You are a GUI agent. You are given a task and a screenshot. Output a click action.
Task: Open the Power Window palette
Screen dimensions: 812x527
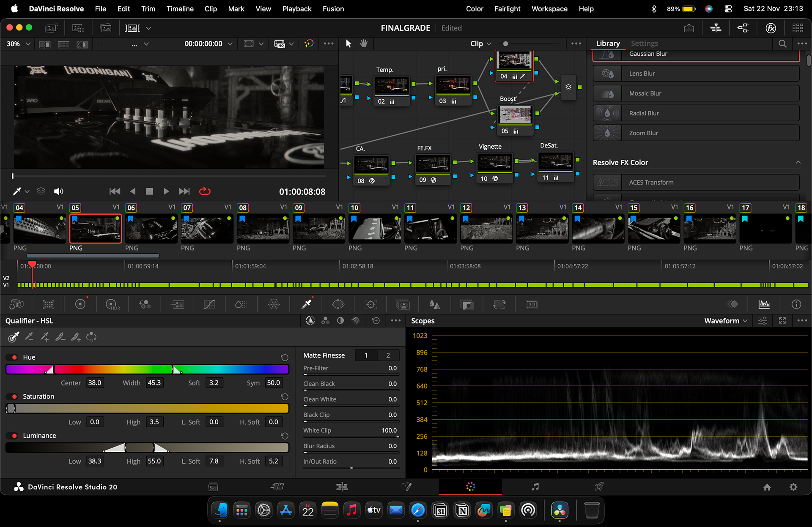tap(338, 304)
